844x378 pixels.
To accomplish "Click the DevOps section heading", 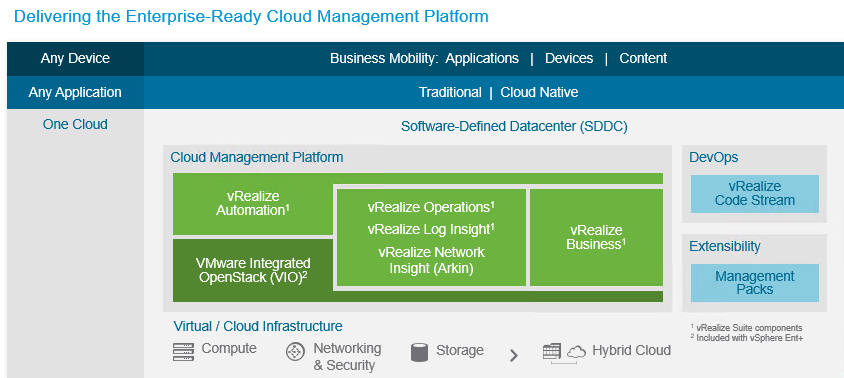I will (714, 157).
